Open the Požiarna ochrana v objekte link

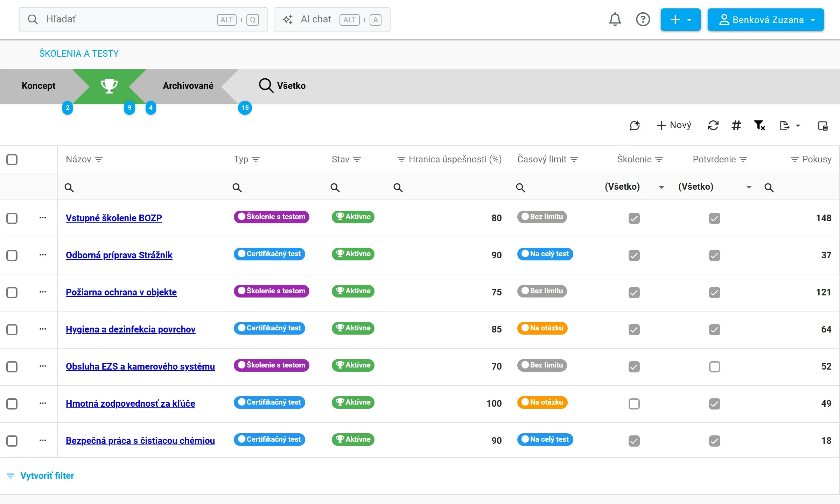(x=121, y=292)
